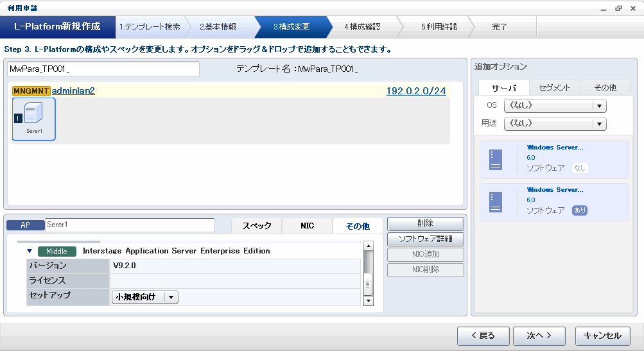
Task: Open the adminlan2 network link
Action: (x=73, y=91)
